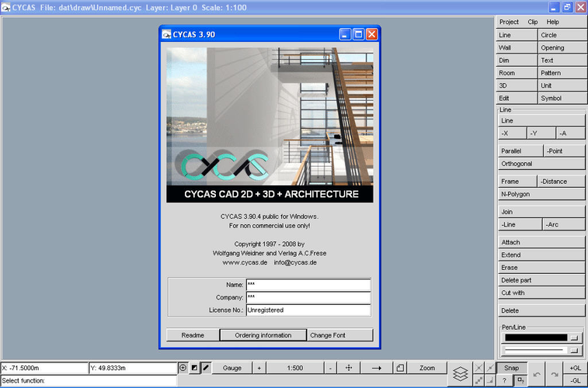Screen dimensions: 588x388
Task: Click the -Arc function
Action: [x=564, y=224]
